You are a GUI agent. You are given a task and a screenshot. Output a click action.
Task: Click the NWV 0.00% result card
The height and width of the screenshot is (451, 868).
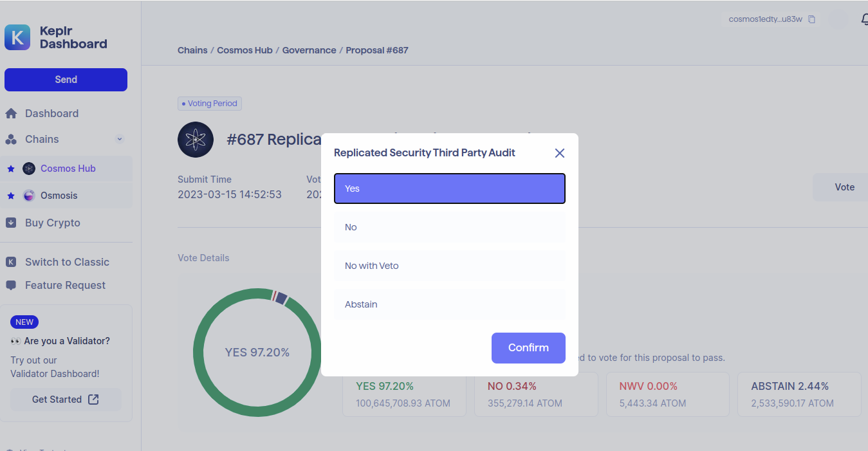point(668,394)
